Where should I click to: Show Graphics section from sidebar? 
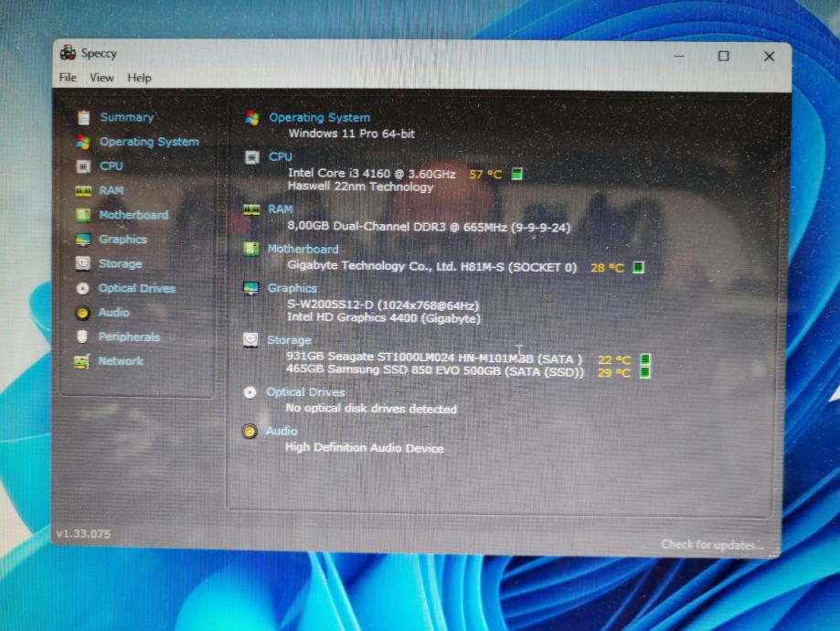[x=122, y=240]
